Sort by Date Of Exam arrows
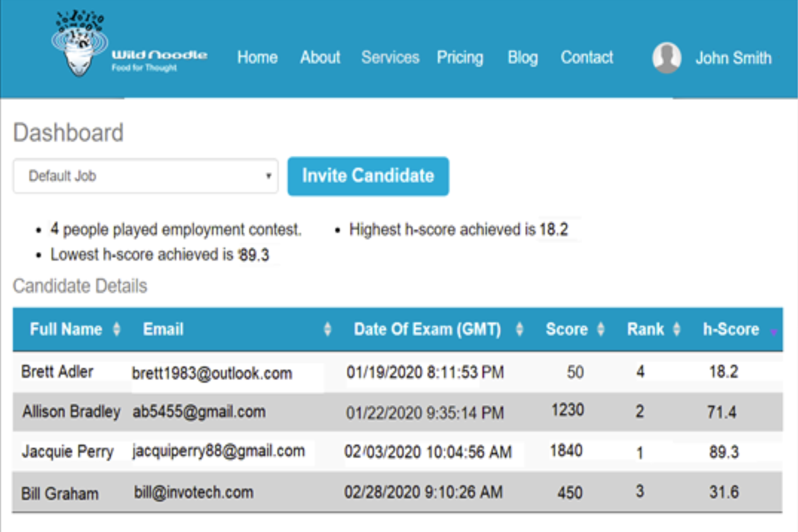This screenshot has height=532, width=798. point(519,329)
